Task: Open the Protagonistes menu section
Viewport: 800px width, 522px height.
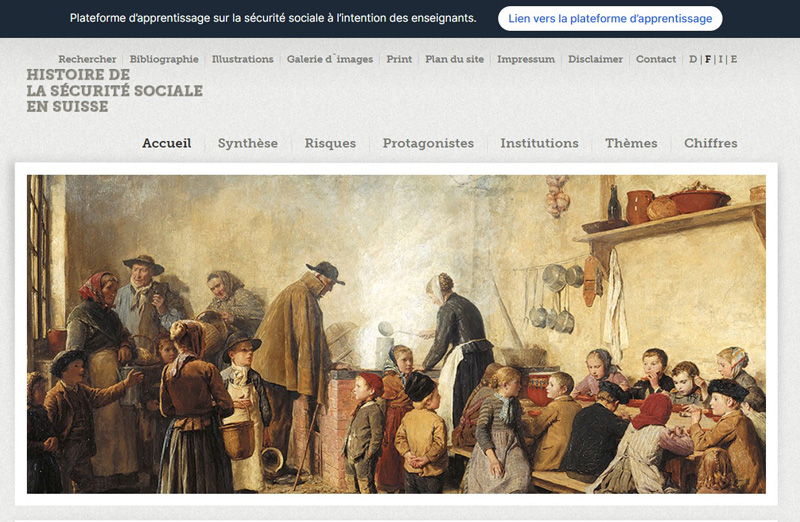Action: 428,143
